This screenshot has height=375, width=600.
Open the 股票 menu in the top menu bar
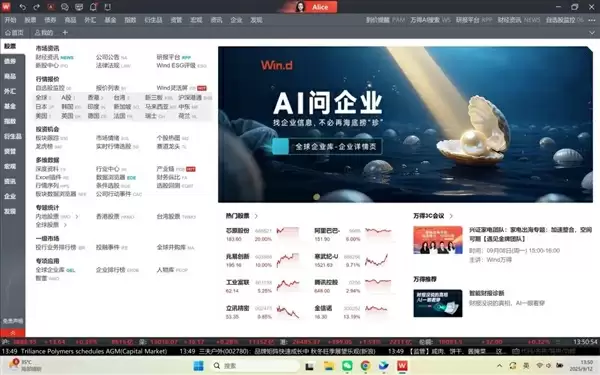tap(30, 20)
